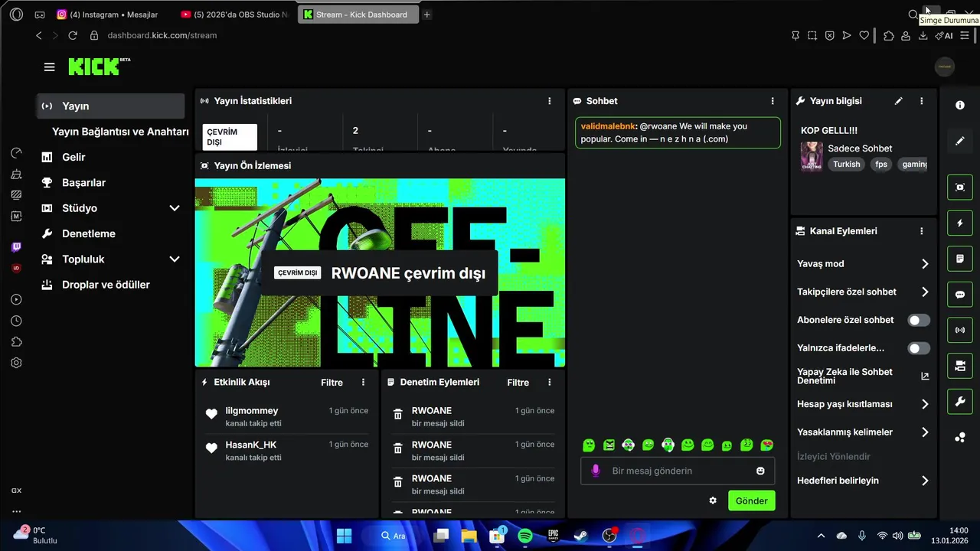The height and width of the screenshot is (551, 980).
Task: Open the Kick hamburger menu
Action: (49, 67)
